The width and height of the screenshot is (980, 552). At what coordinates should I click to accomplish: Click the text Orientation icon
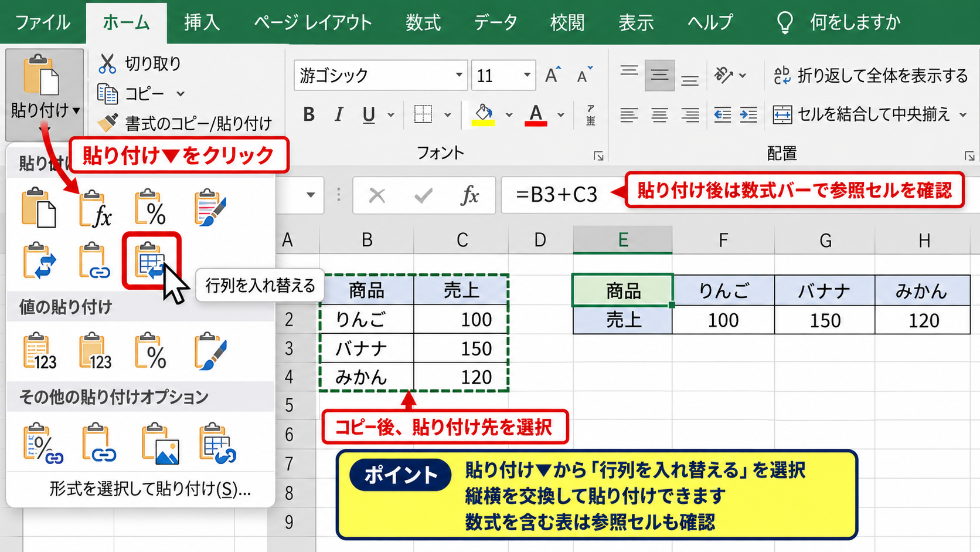pos(723,75)
